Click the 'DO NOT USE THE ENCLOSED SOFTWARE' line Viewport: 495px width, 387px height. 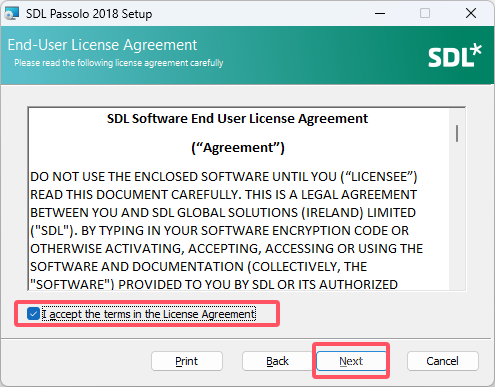point(224,177)
